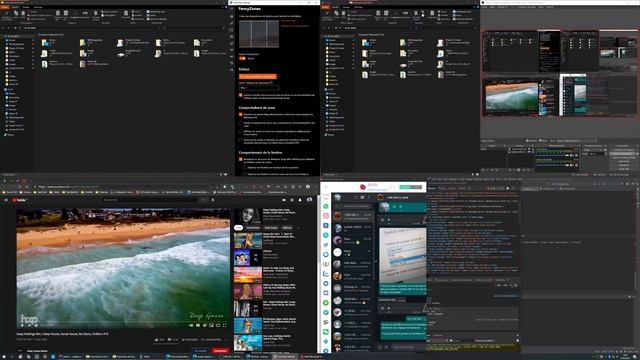Open YouTube notifications bell
640x360 pixels.
click(300, 200)
